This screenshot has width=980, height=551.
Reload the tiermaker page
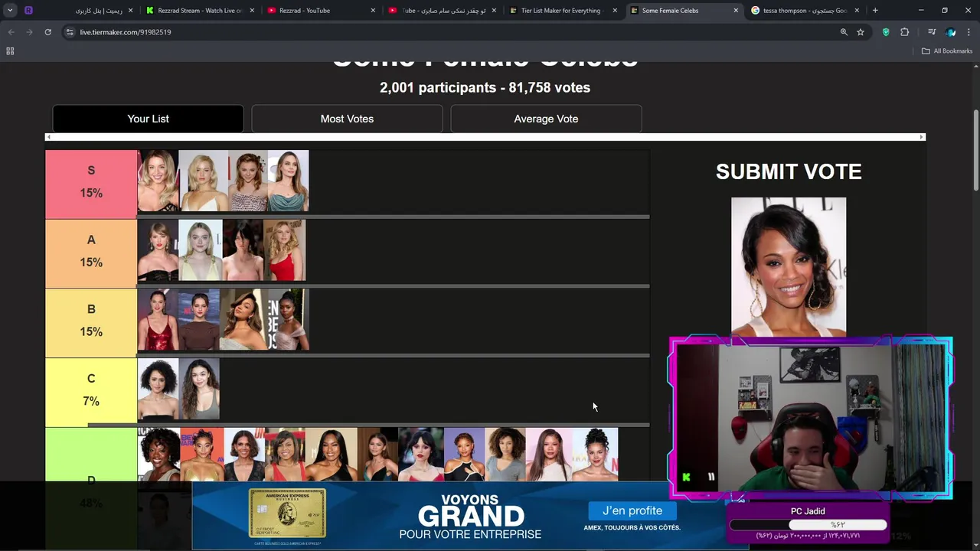[x=47, y=32]
